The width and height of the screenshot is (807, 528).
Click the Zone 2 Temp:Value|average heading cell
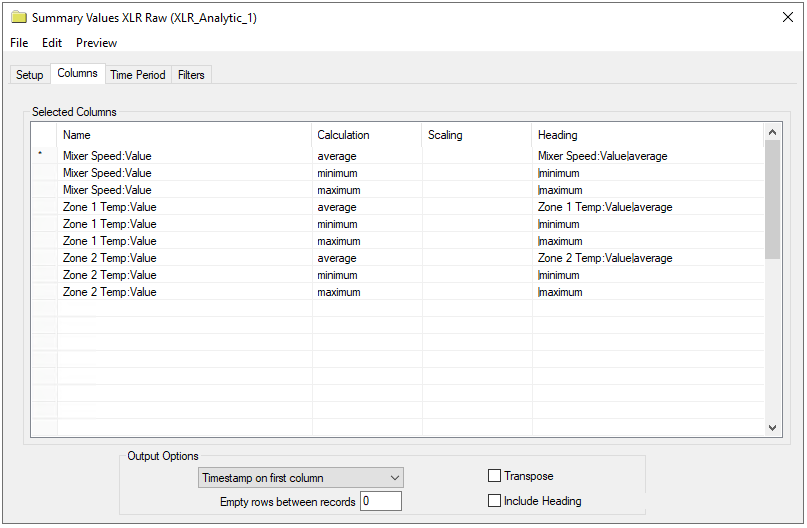648,258
